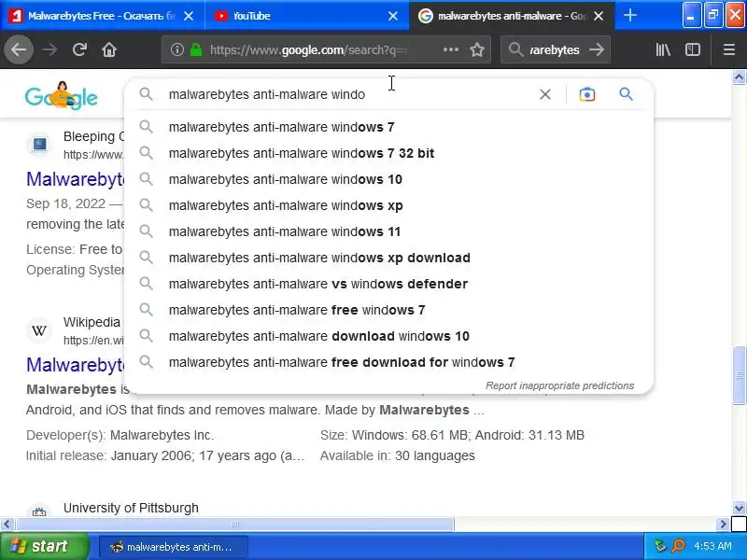Open a new tab with the plus icon
This screenshot has width=747, height=560.
point(629,16)
